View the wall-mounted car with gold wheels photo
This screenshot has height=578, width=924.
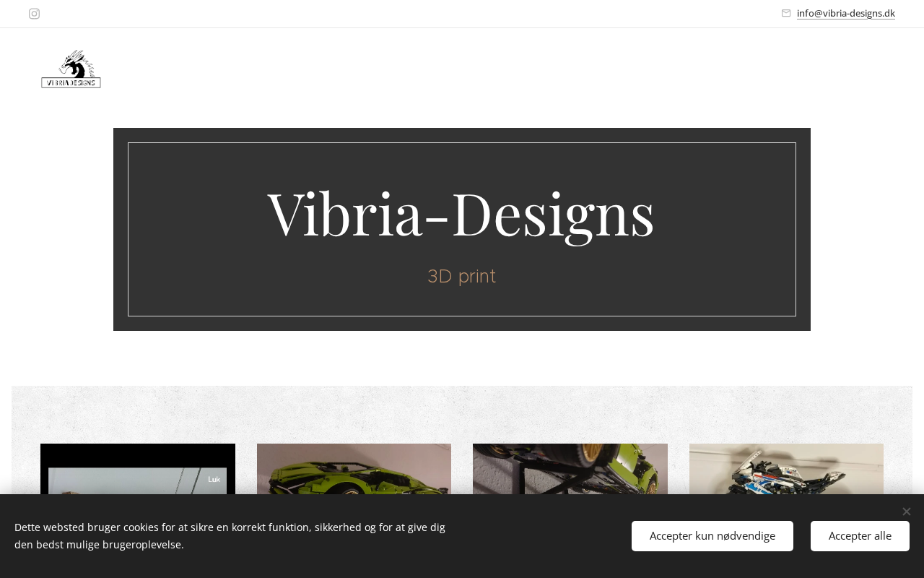570,469
